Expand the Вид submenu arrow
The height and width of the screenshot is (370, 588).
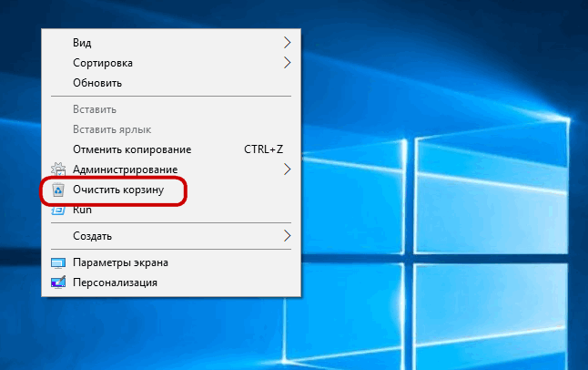(x=287, y=43)
